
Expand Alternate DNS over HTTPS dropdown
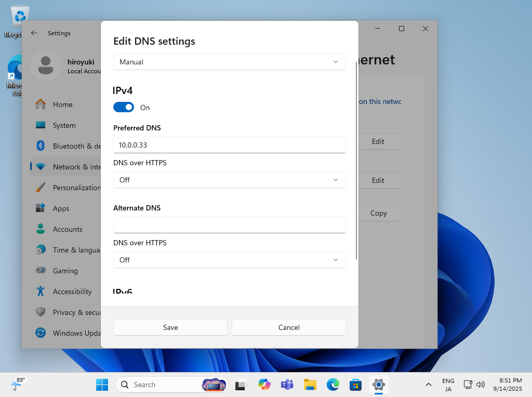tap(229, 260)
